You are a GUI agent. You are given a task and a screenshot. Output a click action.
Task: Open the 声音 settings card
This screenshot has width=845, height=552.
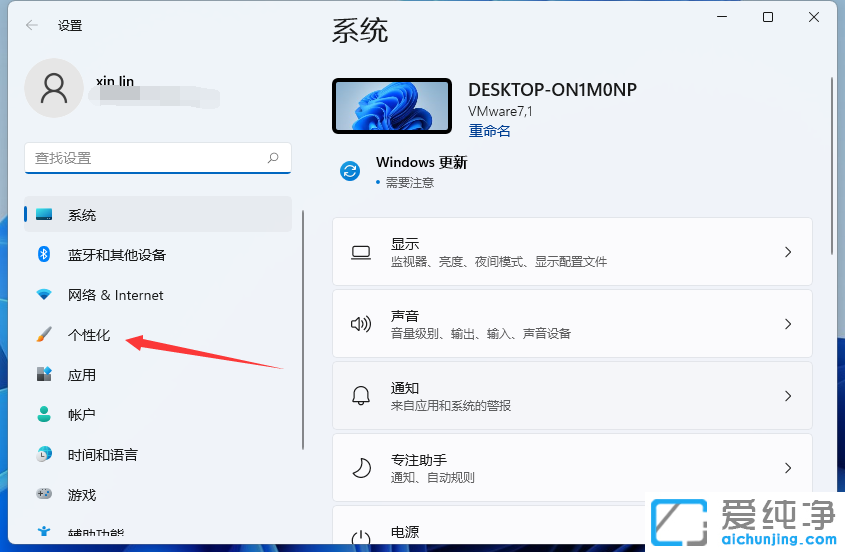click(572, 323)
